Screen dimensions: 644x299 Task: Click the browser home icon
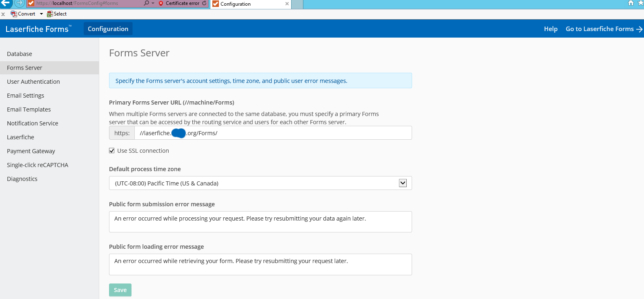(x=631, y=3)
